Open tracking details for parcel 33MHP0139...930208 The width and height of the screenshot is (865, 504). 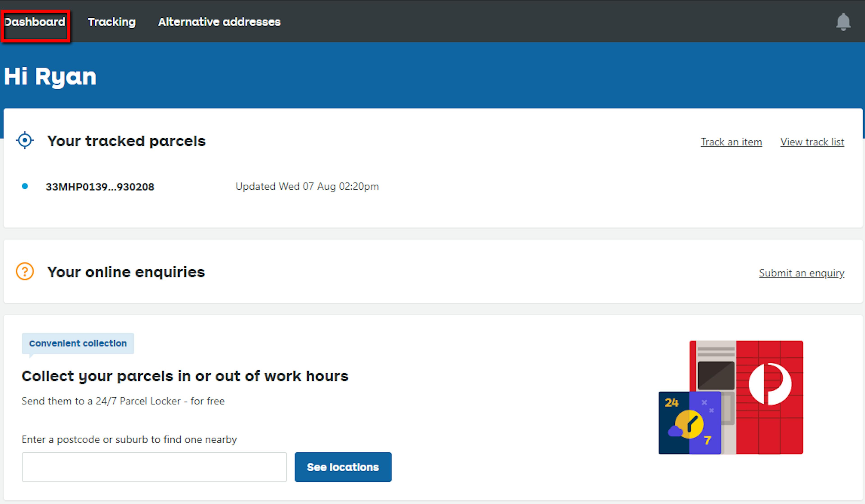coord(100,186)
